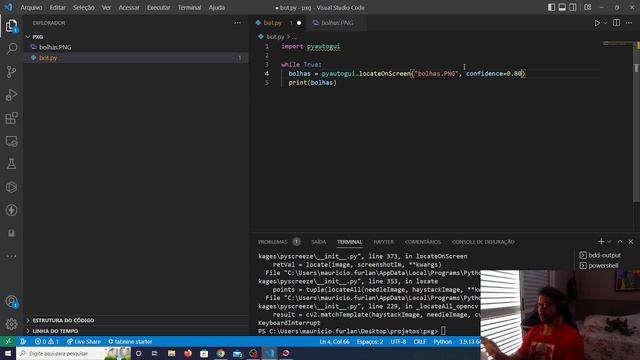Change indentation via Espaços: 2

pyautogui.click(x=370, y=342)
